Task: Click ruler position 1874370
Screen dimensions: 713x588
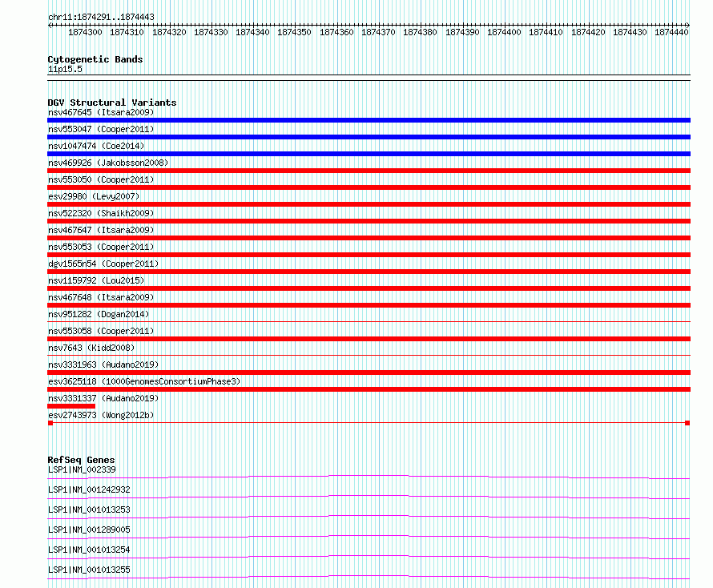Action: [378, 32]
